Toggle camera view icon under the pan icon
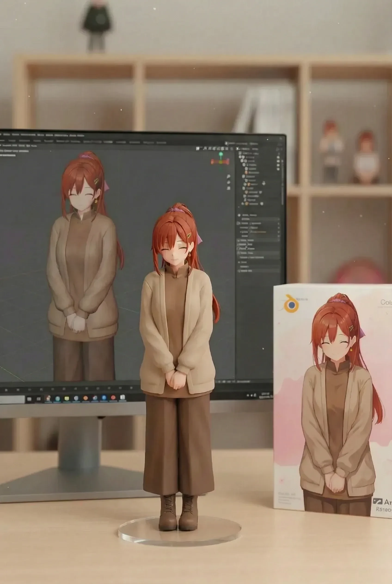The image size is (392, 584). (x=229, y=188)
